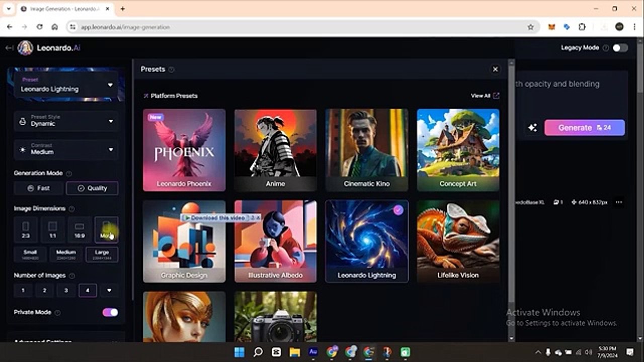Click the back arrow beside Leonardo.Ai logo
The width and height of the screenshot is (644, 362).
(x=9, y=48)
